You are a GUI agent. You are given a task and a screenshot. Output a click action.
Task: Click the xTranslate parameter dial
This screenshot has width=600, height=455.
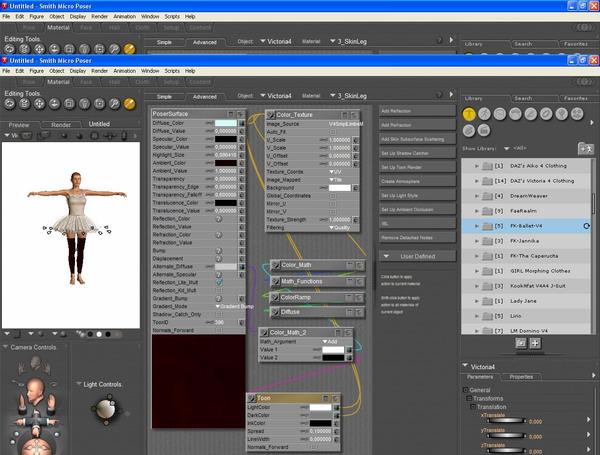(x=505, y=421)
